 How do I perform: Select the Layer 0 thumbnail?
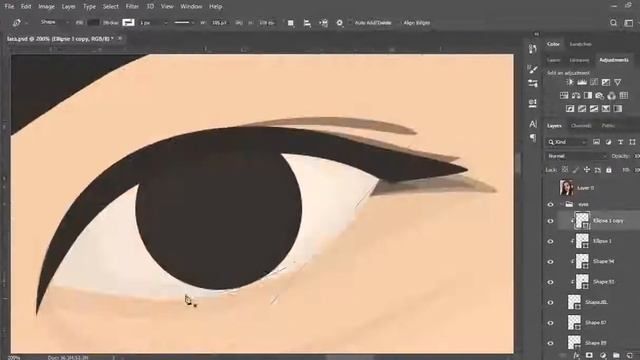tap(566, 188)
